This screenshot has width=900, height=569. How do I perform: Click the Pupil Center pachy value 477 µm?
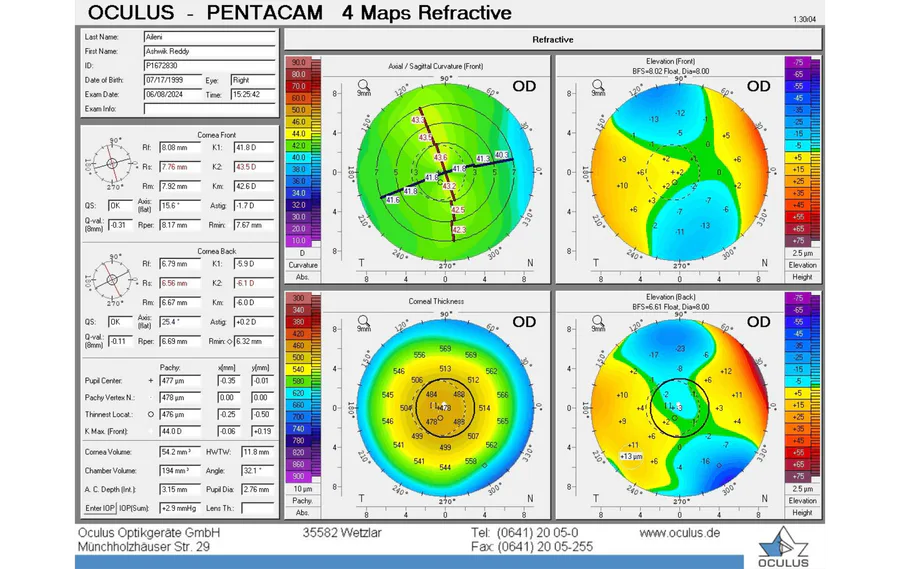(180, 381)
